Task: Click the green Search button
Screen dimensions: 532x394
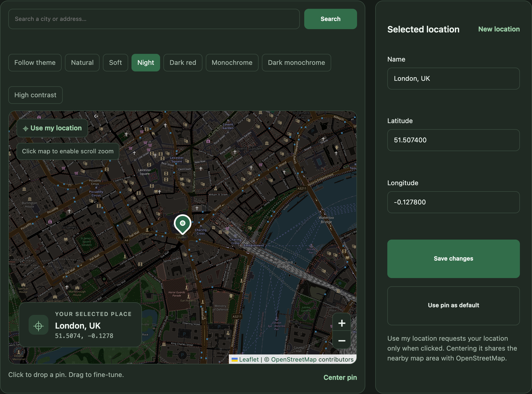Action: point(331,19)
